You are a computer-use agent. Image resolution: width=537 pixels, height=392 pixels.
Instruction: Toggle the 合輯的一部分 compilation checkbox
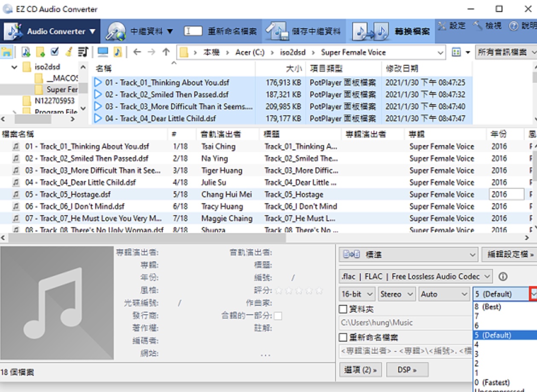(278, 316)
